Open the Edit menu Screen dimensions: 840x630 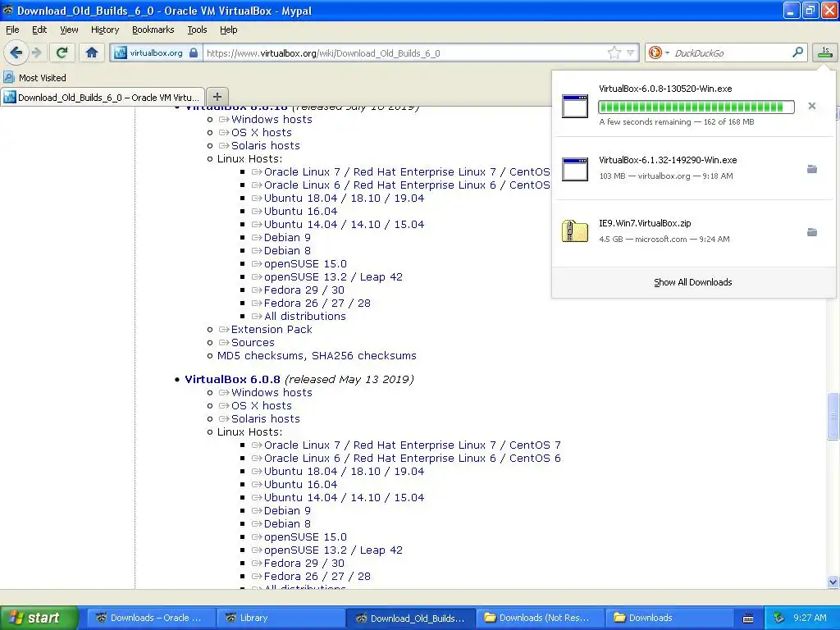tap(39, 30)
